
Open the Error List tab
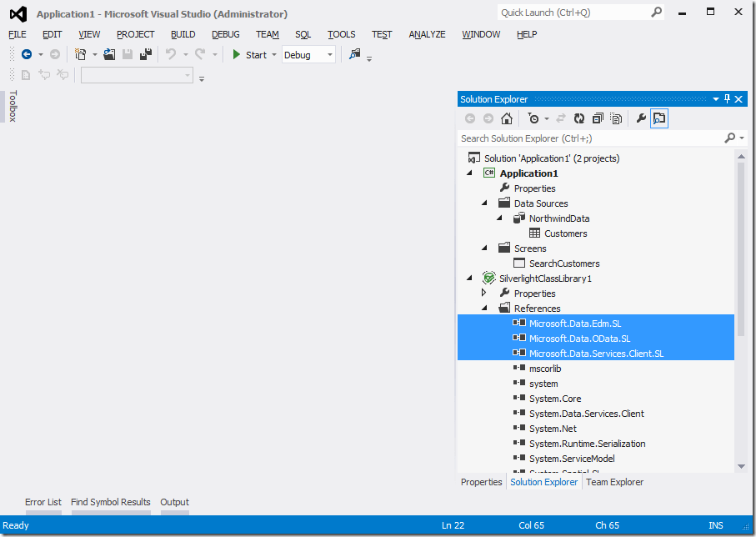coord(43,502)
